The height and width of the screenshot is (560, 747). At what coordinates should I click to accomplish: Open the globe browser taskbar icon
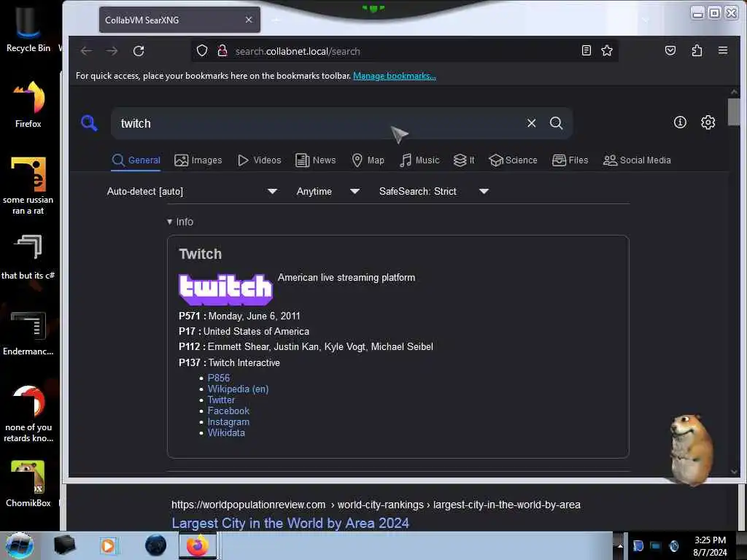click(x=156, y=545)
